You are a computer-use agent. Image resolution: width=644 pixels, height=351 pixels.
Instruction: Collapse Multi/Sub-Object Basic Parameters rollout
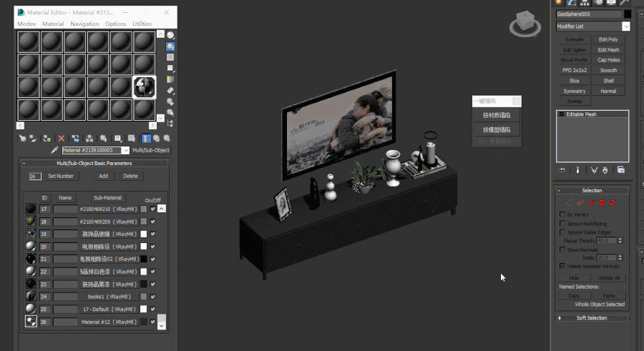click(x=24, y=164)
